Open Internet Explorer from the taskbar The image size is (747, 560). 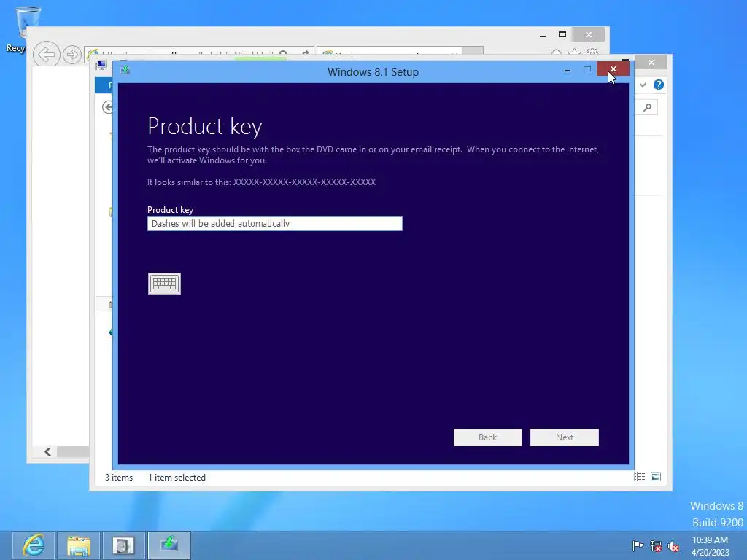click(x=34, y=545)
